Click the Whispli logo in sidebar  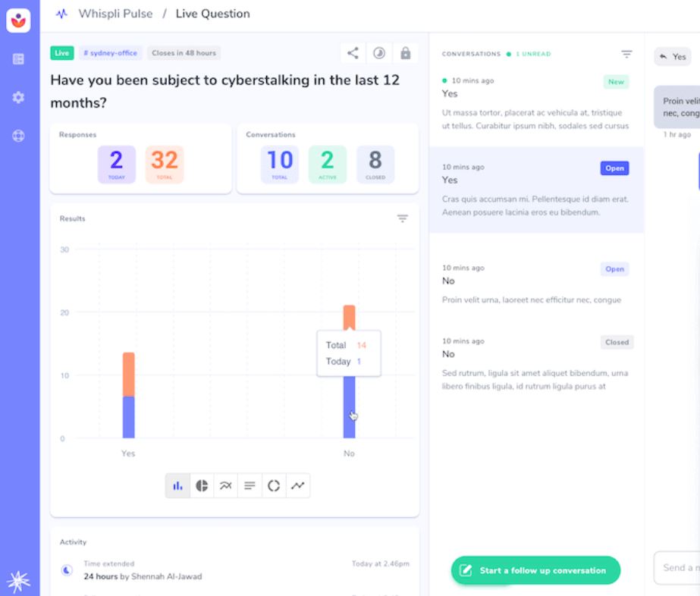point(18,20)
